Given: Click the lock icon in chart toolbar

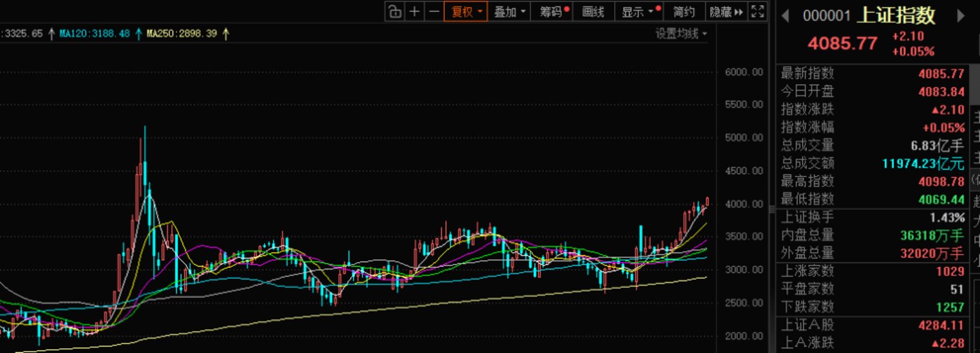Looking at the screenshot, I should coord(395,11).
